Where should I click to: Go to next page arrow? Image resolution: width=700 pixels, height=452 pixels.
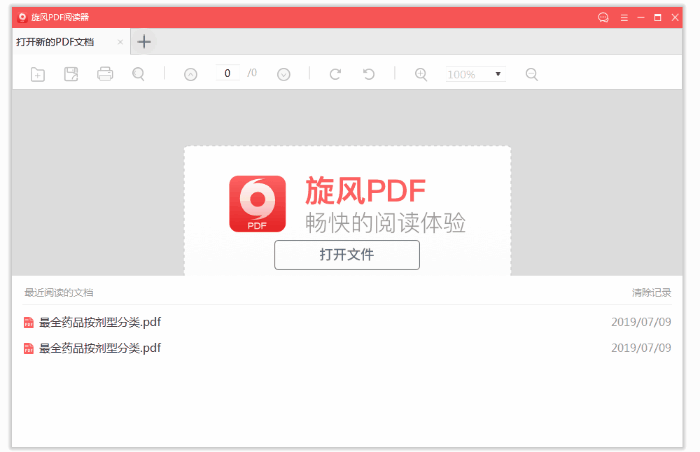coord(283,74)
